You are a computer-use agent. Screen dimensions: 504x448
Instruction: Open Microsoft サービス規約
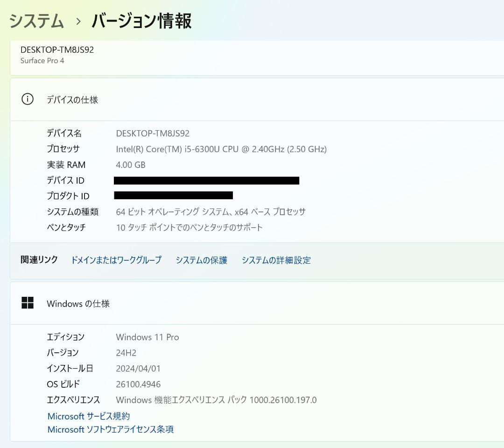pos(89,416)
